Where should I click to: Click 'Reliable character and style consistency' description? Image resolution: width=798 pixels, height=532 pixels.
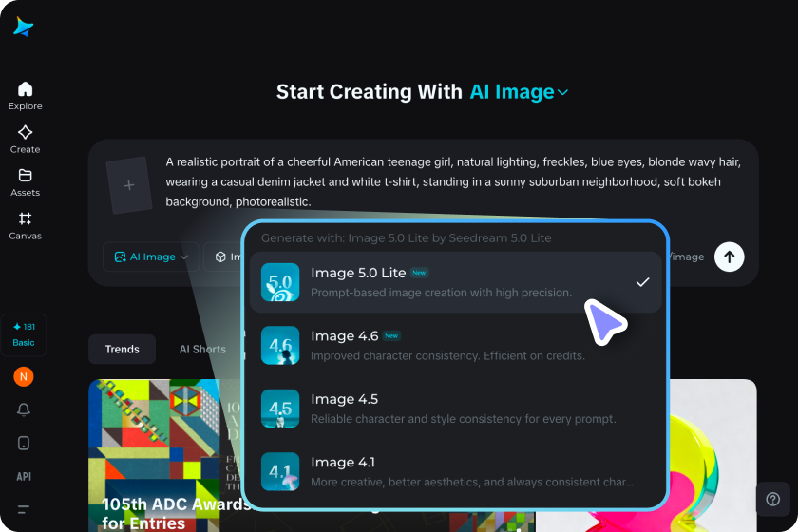(464, 419)
